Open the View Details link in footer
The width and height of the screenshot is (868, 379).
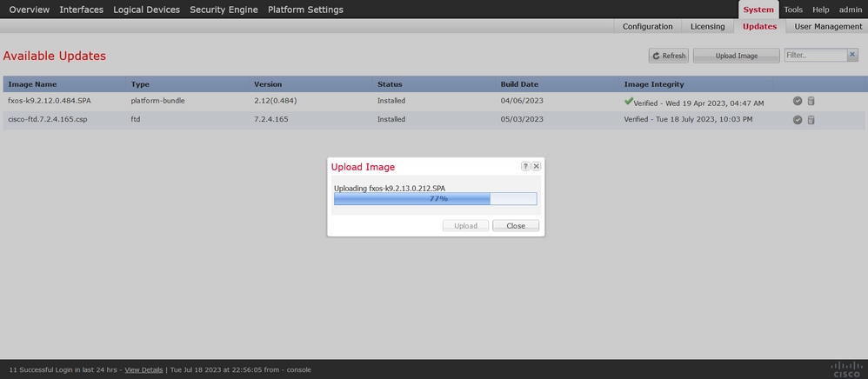click(144, 369)
